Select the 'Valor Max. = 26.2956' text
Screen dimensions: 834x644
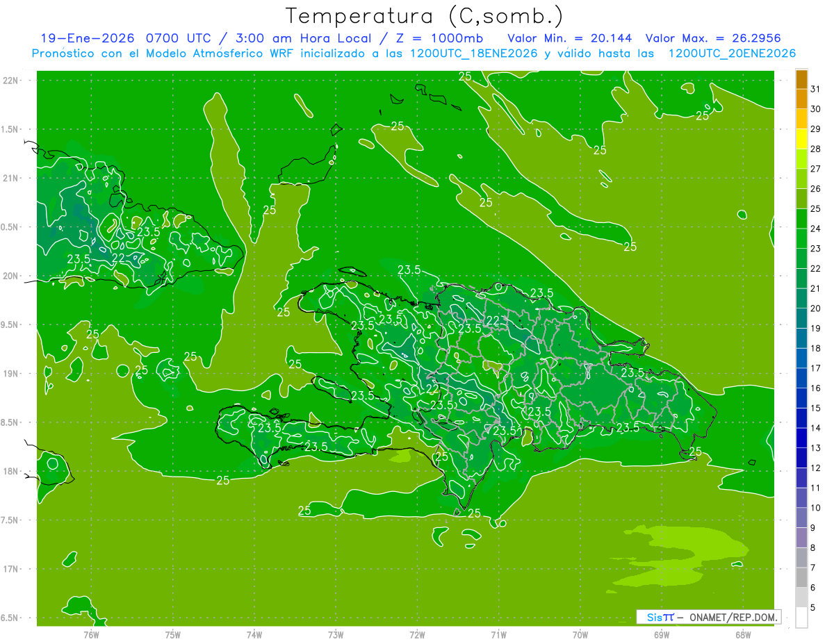click(x=717, y=38)
